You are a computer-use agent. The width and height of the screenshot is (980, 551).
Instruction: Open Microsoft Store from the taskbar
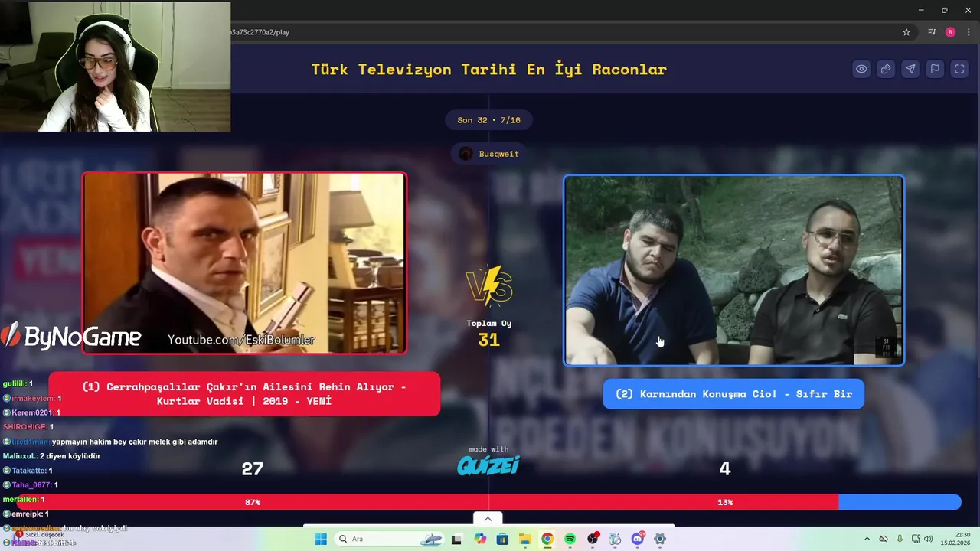coord(502,539)
